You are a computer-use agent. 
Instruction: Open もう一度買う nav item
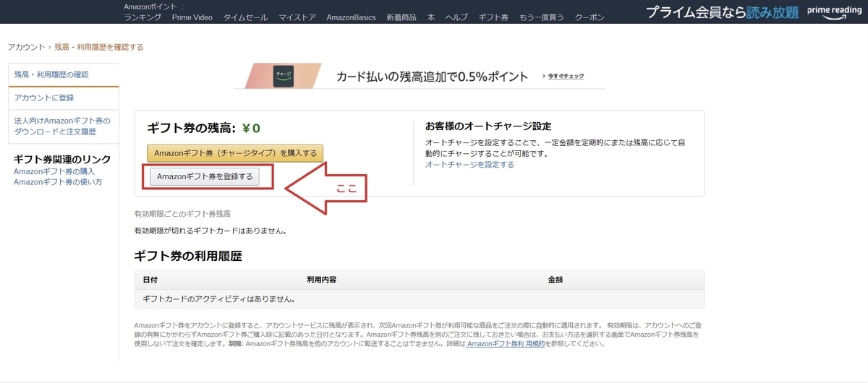pyautogui.click(x=542, y=17)
